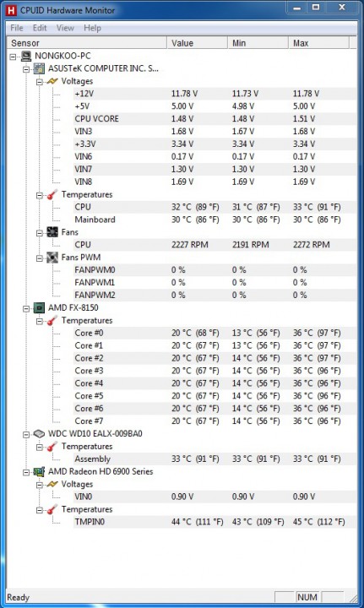The image size is (364, 608).
Task: Close the Hardware Monitor window
Action: (342, 7)
